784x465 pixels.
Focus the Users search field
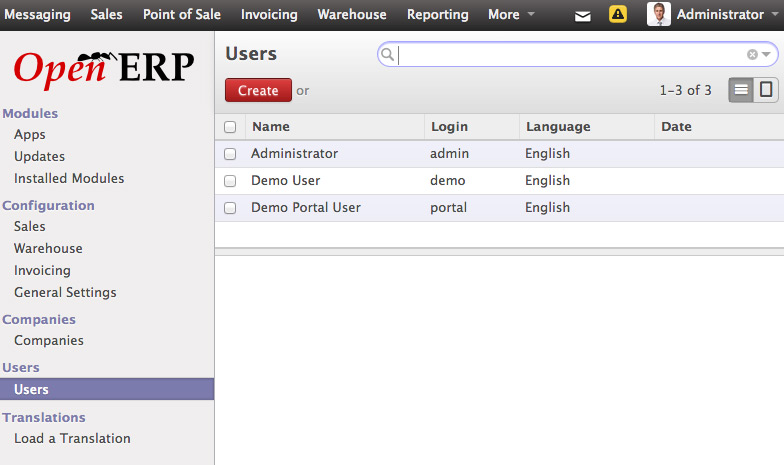570,55
